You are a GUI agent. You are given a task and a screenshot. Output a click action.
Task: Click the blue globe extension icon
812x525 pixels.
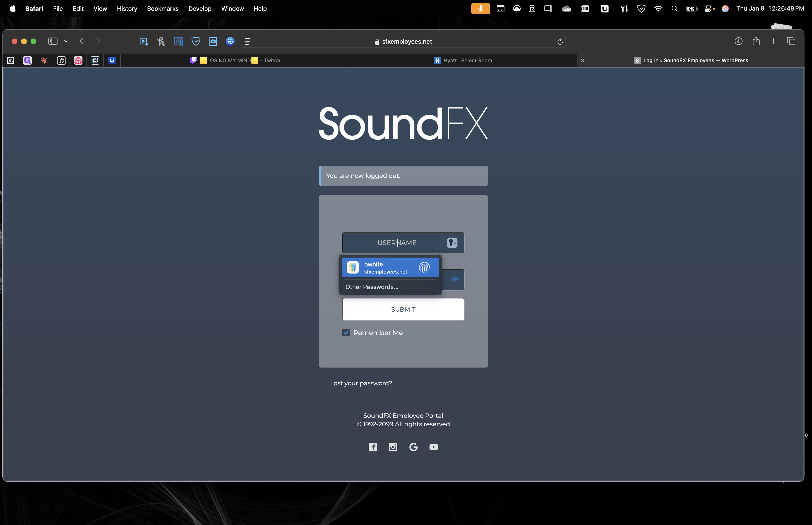230,41
